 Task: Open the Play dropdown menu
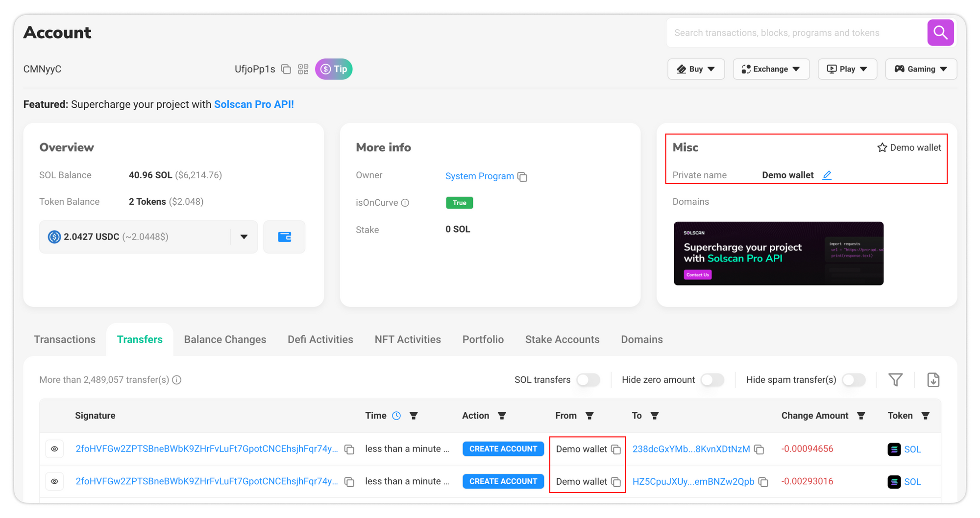click(x=847, y=69)
